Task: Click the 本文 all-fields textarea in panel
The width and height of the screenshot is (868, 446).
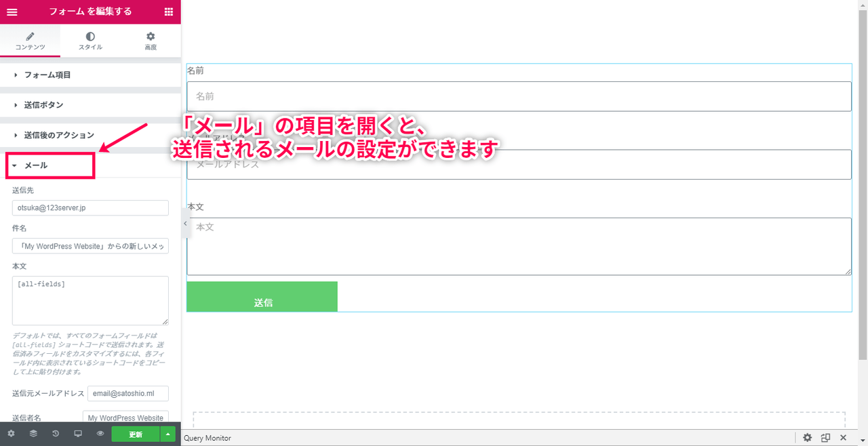Action: click(x=90, y=300)
